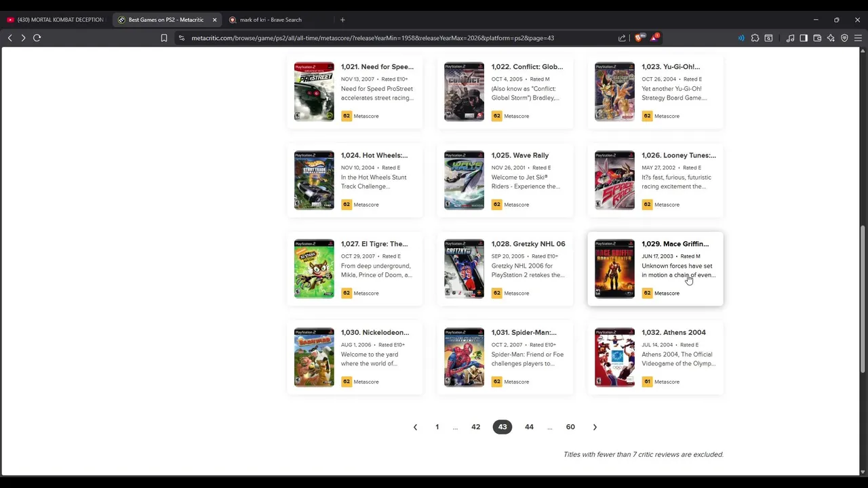Share the page via the share icon
Image resolution: width=868 pixels, height=488 pixels.
point(622,38)
